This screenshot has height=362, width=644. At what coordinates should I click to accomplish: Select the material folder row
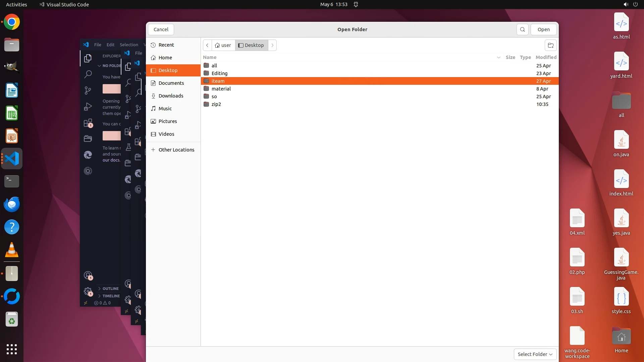221,89
